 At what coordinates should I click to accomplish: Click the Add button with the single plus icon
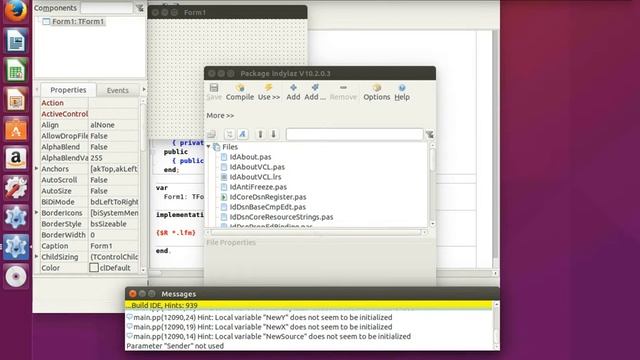pyautogui.click(x=293, y=92)
